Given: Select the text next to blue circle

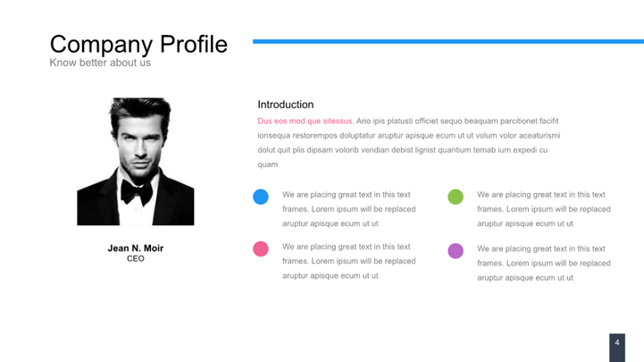Looking at the screenshot, I should [x=348, y=208].
